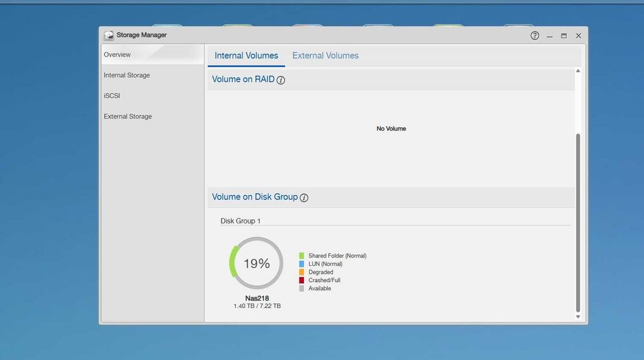This screenshot has height=360, width=644.
Task: Click the green Shared Folder legend swatch
Action: [301, 256]
